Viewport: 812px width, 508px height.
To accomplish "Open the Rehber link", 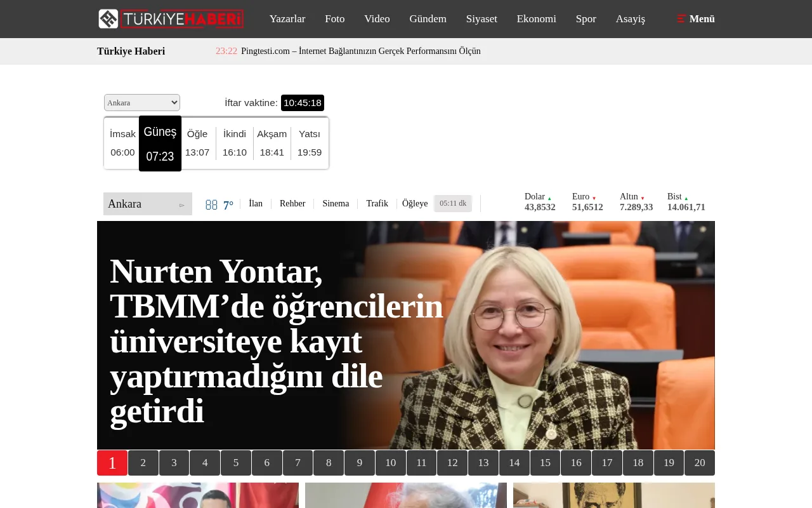I will (x=292, y=203).
